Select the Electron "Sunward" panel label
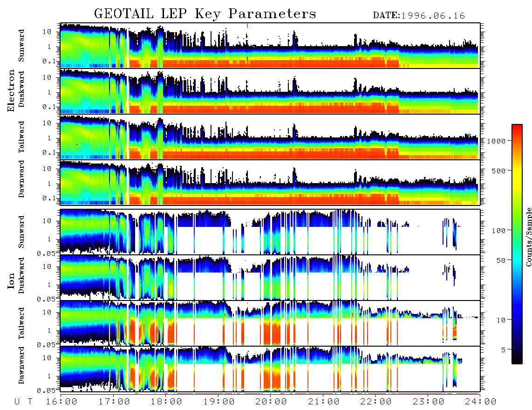Screen dimensions: 532x410 point(22,46)
